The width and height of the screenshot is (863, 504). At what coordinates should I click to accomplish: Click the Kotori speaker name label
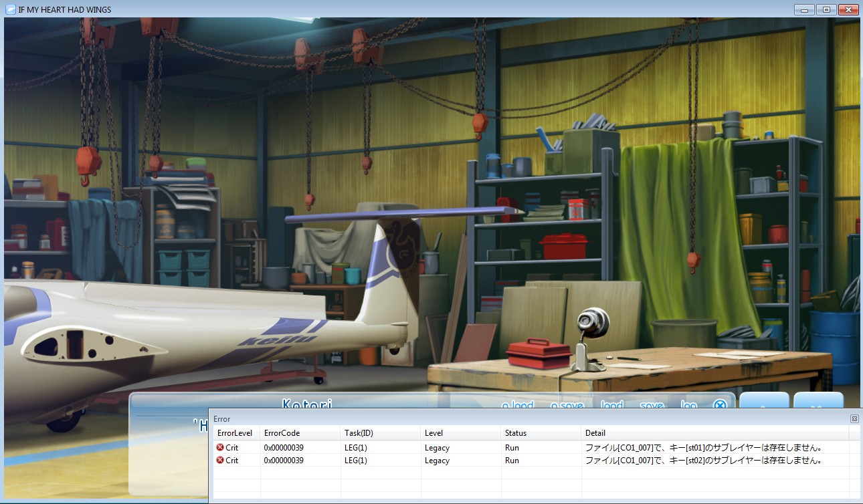pos(306,404)
